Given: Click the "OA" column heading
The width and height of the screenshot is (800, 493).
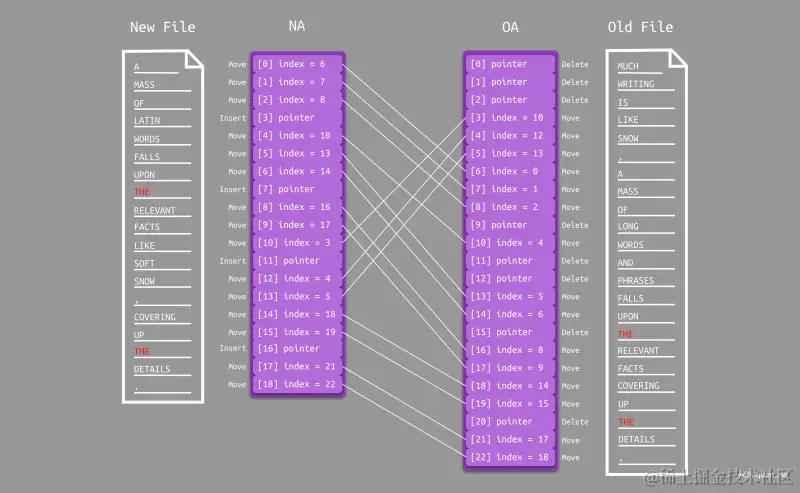Looking at the screenshot, I should pyautogui.click(x=510, y=27).
